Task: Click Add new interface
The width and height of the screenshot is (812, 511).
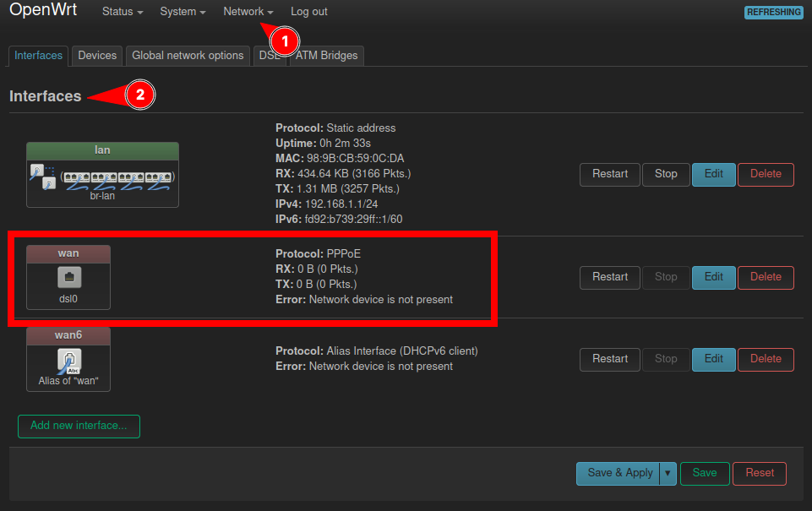Action: point(79,426)
